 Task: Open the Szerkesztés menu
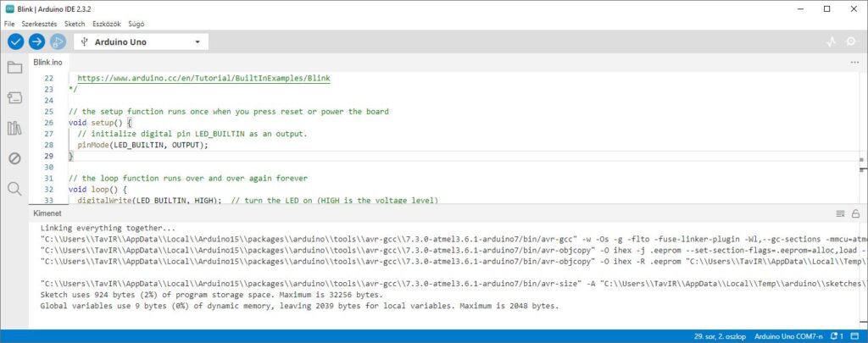point(39,24)
